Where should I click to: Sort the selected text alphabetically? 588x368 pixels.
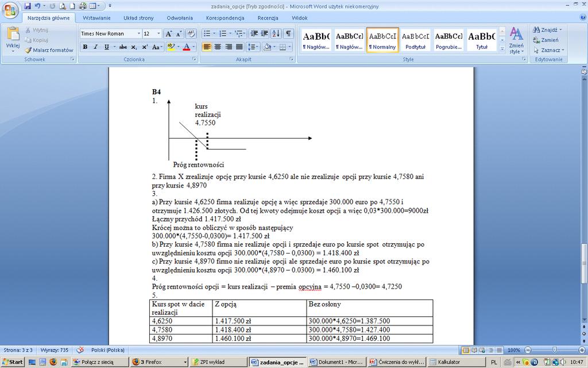point(276,34)
